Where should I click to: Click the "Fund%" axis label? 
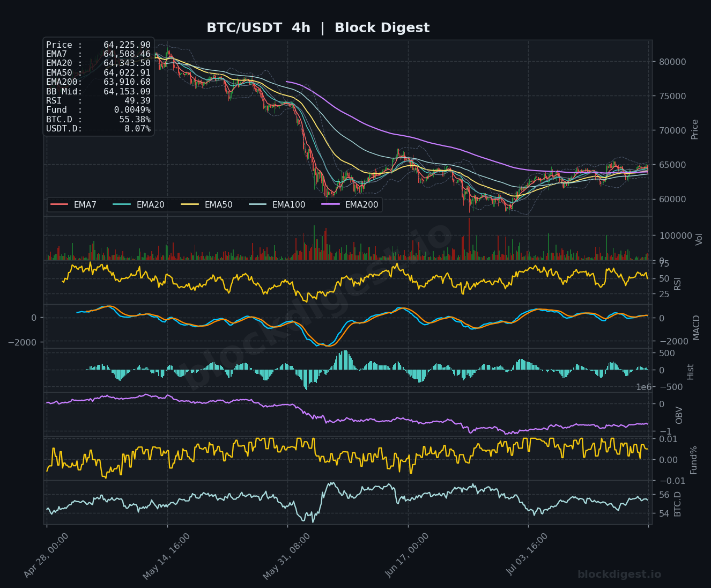(693, 460)
